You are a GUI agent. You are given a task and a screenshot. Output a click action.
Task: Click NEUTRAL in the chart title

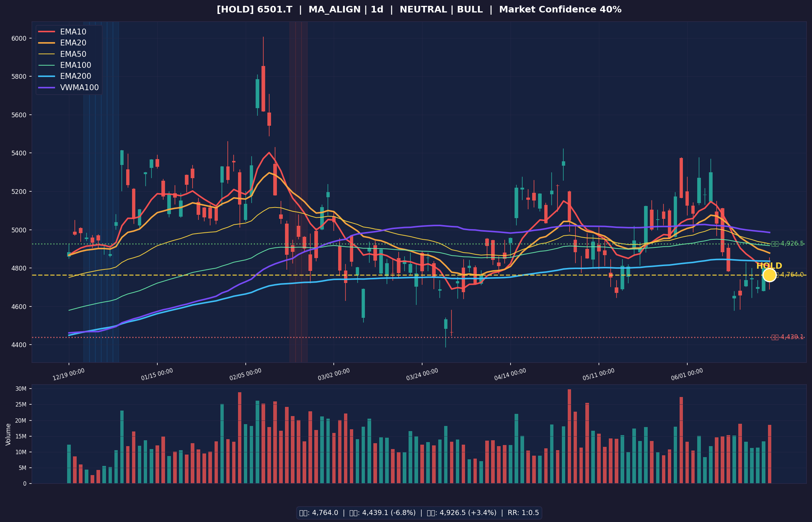click(423, 10)
